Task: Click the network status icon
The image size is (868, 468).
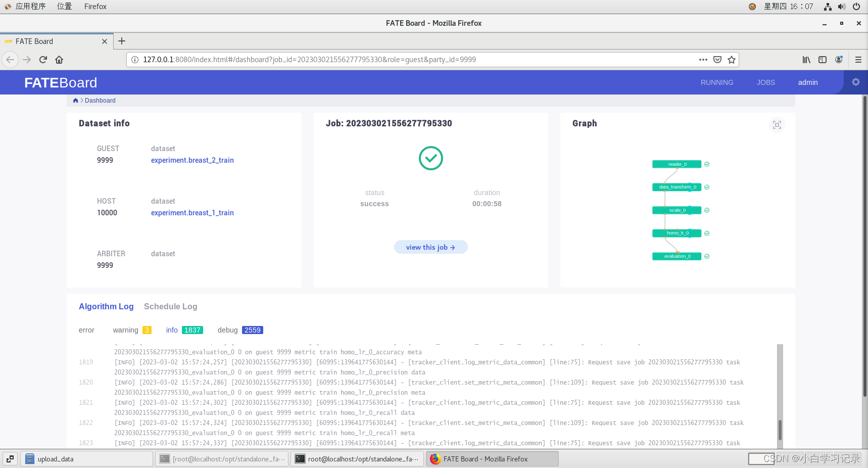Action: coord(828,7)
